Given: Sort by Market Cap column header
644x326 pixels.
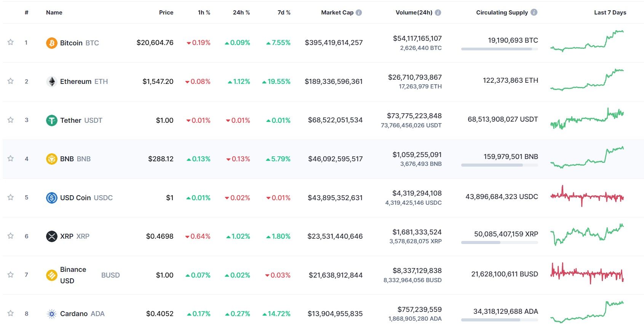Looking at the screenshot, I should point(337,13).
